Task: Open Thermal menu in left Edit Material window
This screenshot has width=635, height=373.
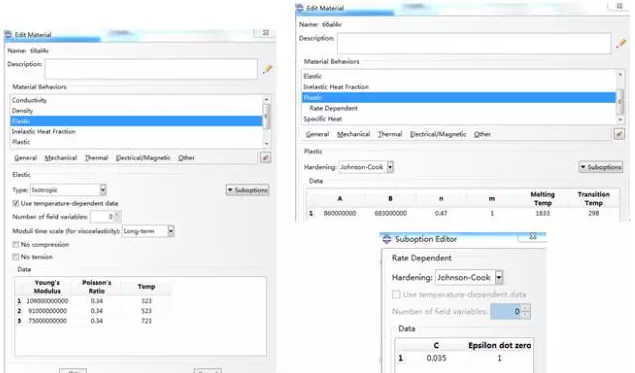Action: 96,158
